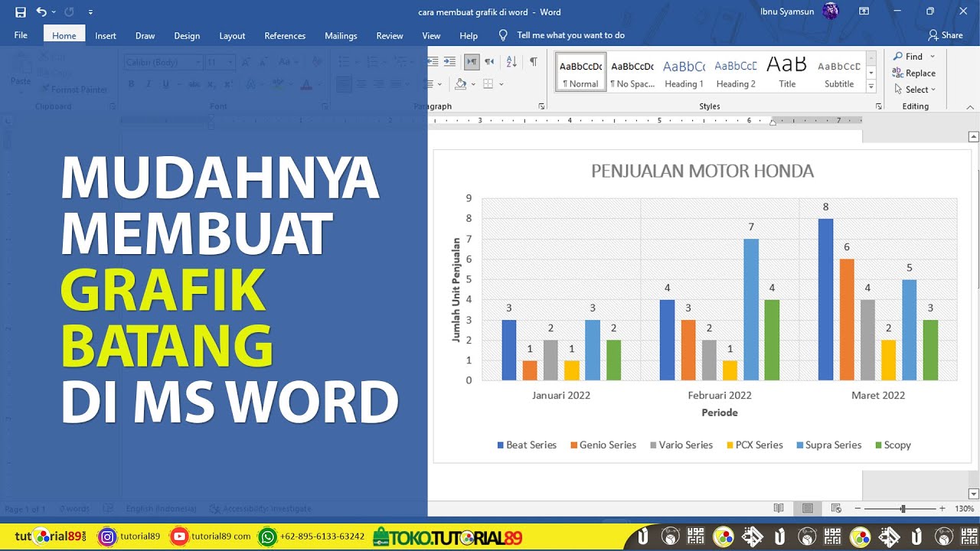Apply the Subtitle style

[x=839, y=72]
